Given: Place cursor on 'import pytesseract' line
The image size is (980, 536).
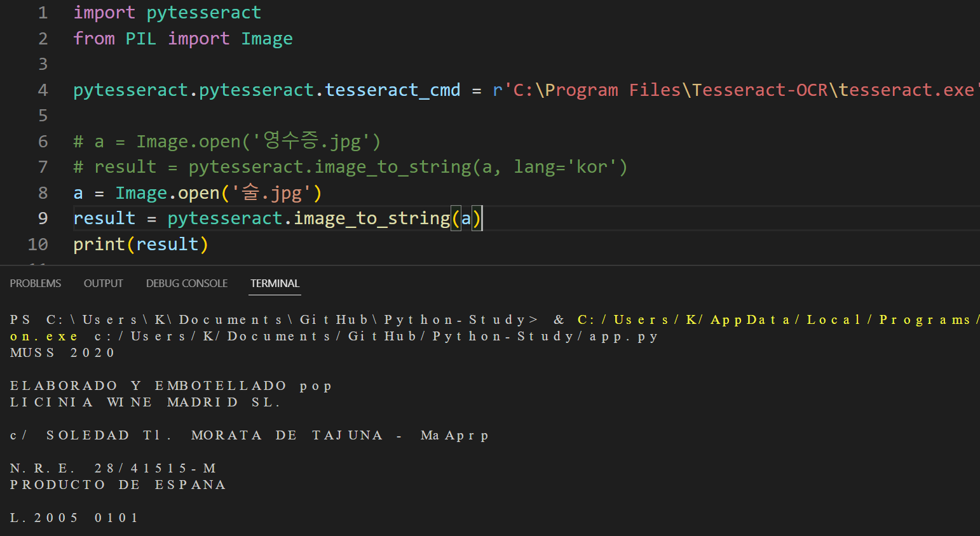Looking at the screenshot, I should point(167,13).
